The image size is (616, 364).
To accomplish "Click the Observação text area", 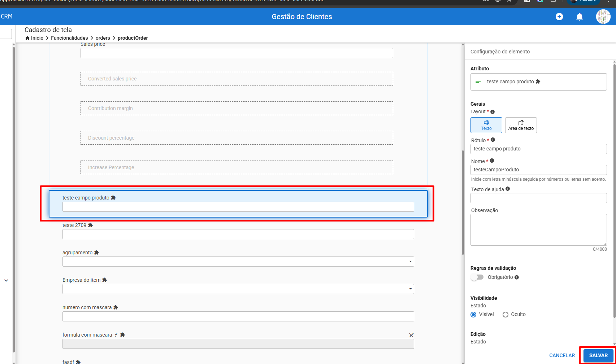I will (538, 230).
